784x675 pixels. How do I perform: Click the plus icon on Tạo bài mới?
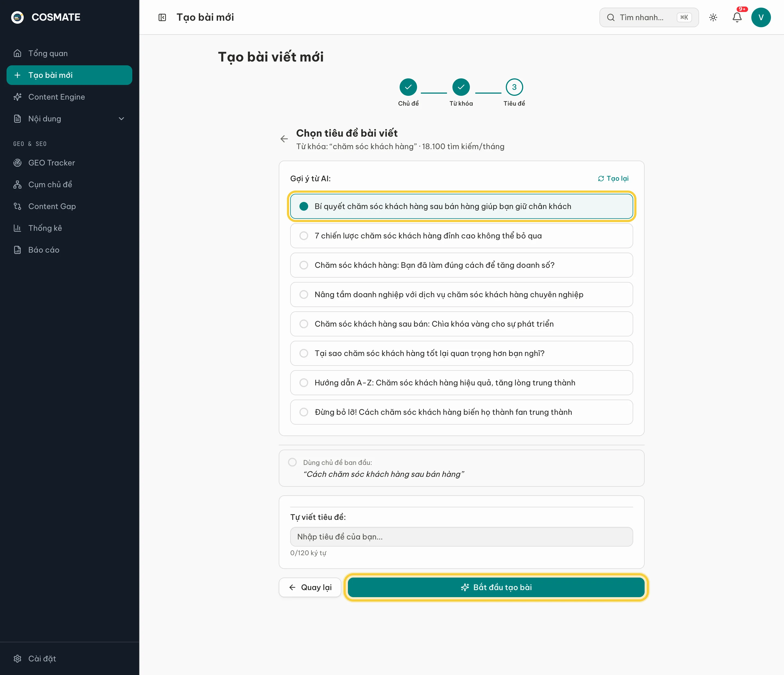[17, 75]
